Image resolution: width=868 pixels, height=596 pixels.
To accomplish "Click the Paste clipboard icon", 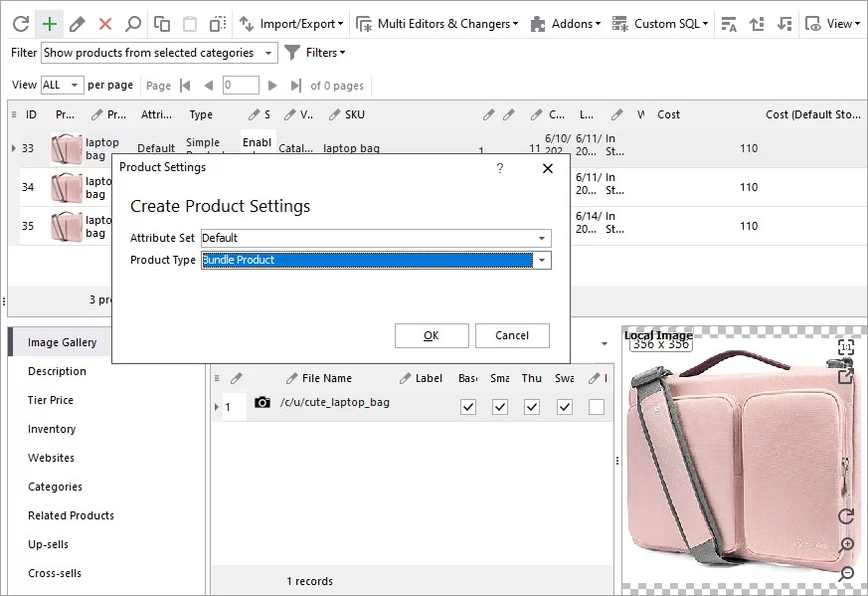I will [190, 24].
